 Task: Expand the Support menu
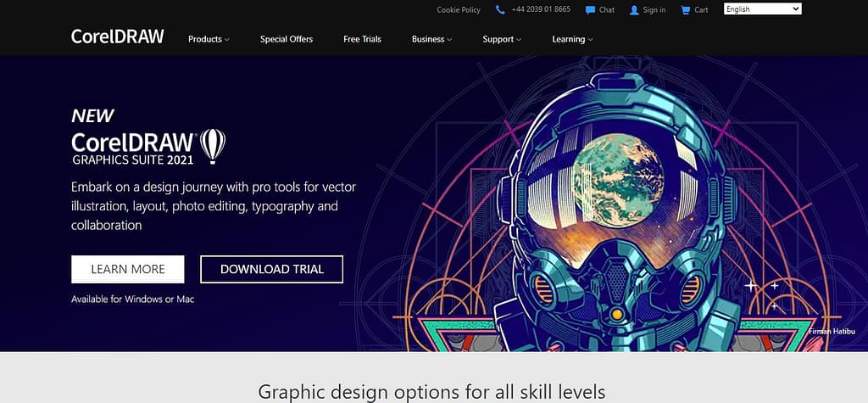click(502, 39)
